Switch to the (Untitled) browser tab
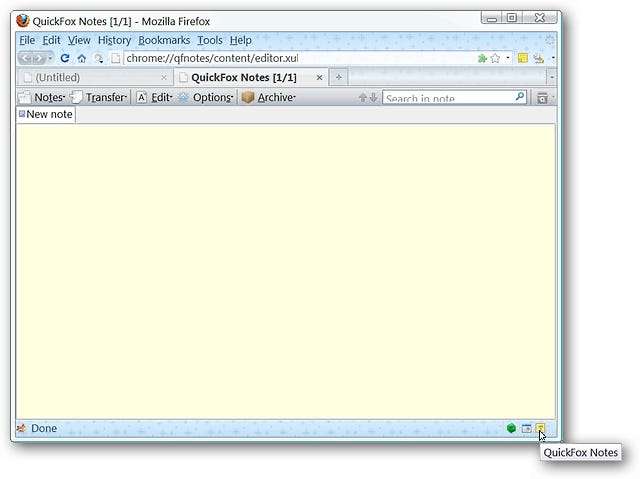The height and width of the screenshot is (479, 640). 96,78
